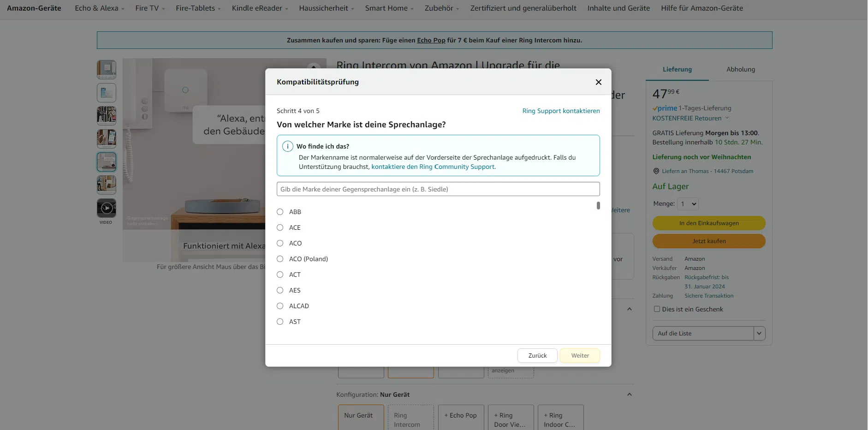Open 'Zertifiziert und generalüberholt' menu item
This screenshot has width=868, height=430.
(x=523, y=8)
